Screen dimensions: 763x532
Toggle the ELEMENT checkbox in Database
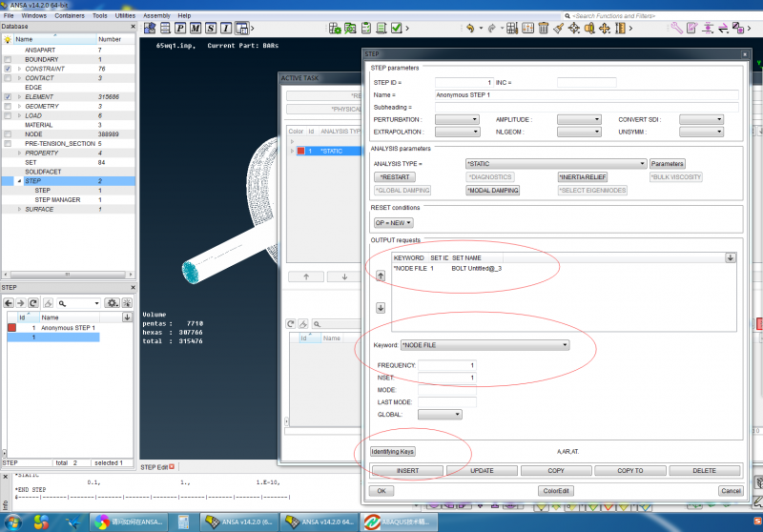pyautogui.click(x=8, y=96)
